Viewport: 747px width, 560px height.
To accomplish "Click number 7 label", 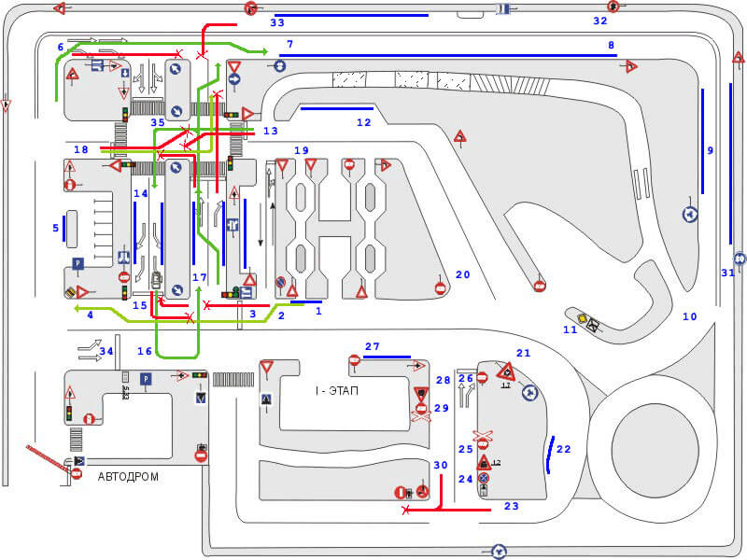I will [289, 44].
